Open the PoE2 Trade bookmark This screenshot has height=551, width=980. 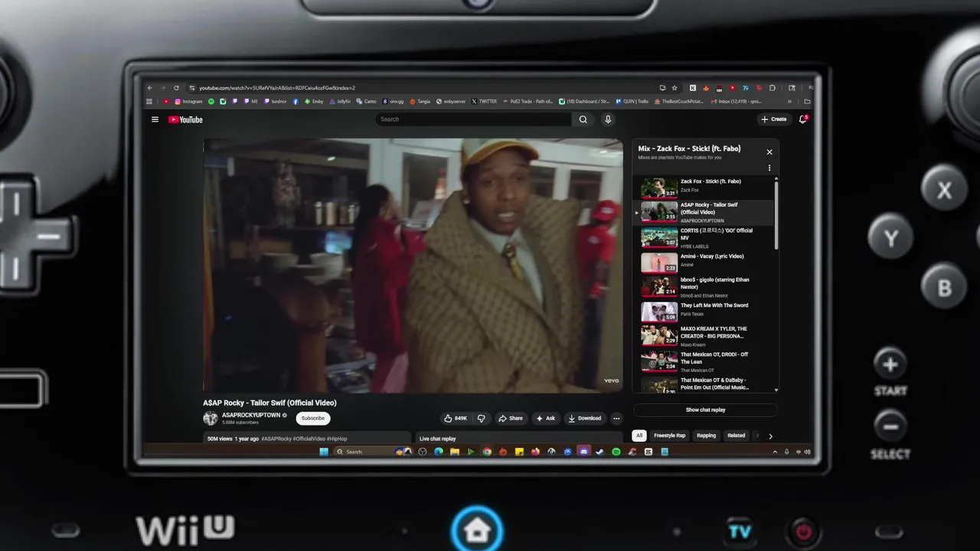(528, 101)
